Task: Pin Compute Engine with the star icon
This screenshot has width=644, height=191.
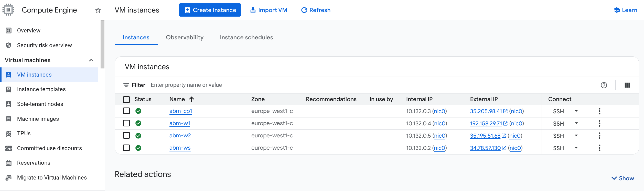Action: point(98,10)
